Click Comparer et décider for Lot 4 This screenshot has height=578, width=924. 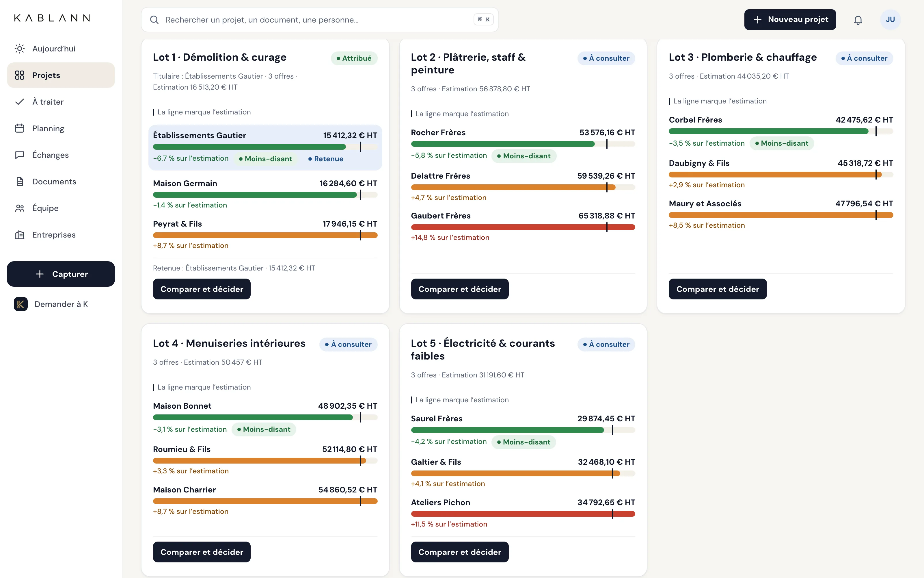[x=202, y=552]
